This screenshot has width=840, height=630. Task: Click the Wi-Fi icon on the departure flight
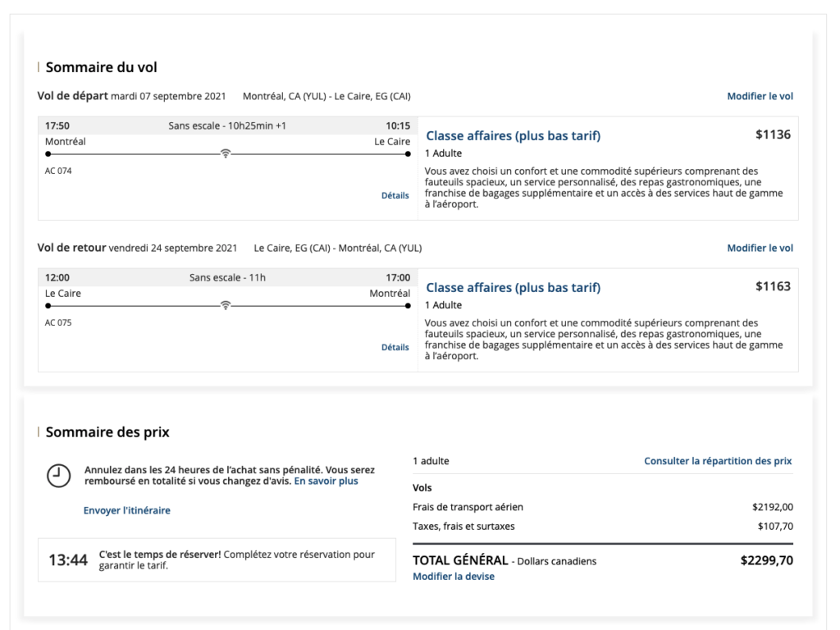click(x=226, y=153)
